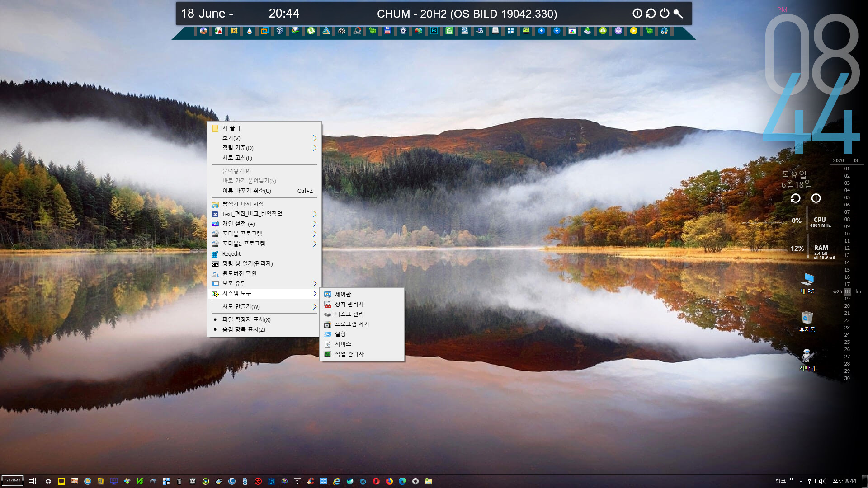Open the yellow KakaoTalk taskbar icon
The width and height of the screenshot is (868, 488).
(x=61, y=481)
